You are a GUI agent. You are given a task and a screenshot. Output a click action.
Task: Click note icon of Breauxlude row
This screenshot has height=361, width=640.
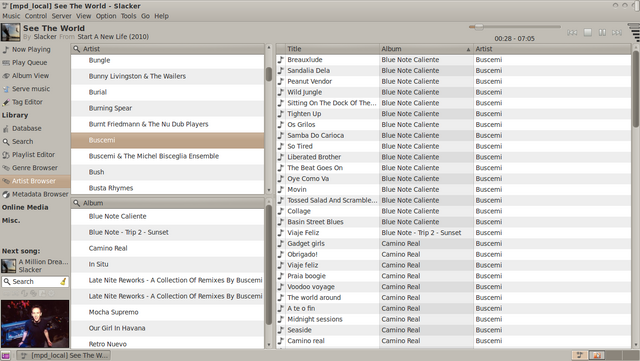(x=281, y=60)
